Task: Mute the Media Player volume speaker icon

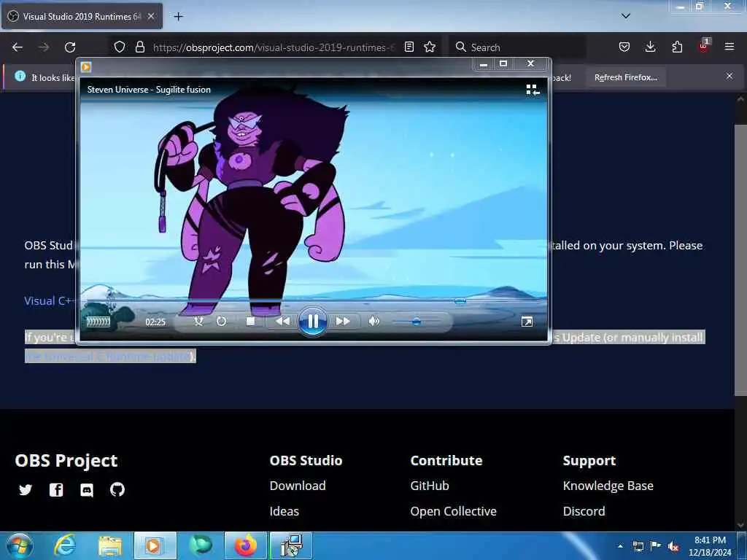Action: tap(374, 322)
